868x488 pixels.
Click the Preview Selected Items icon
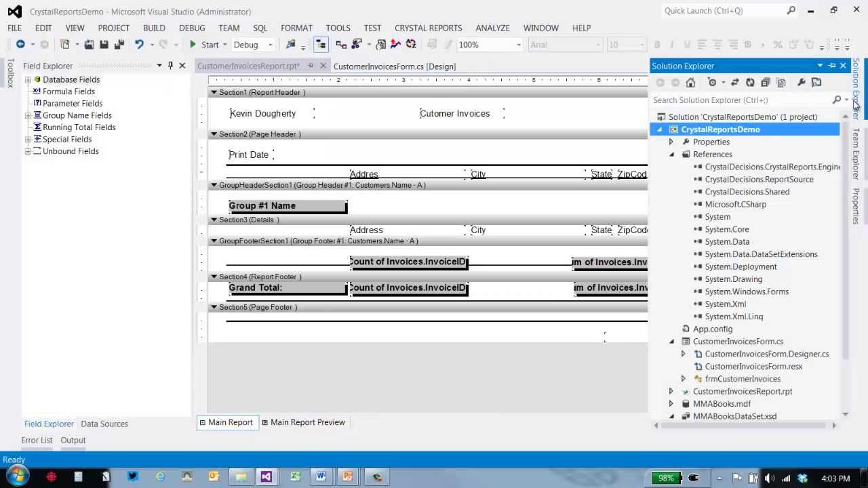pos(816,83)
